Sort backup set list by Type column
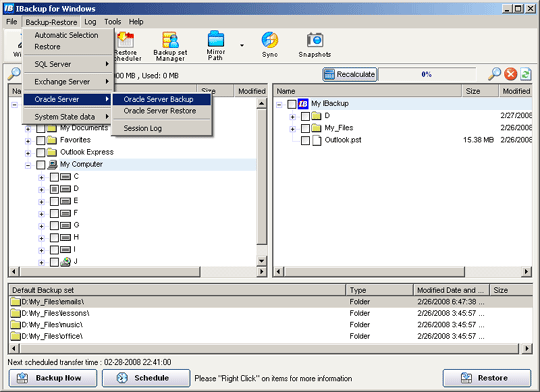 [x=379, y=290]
